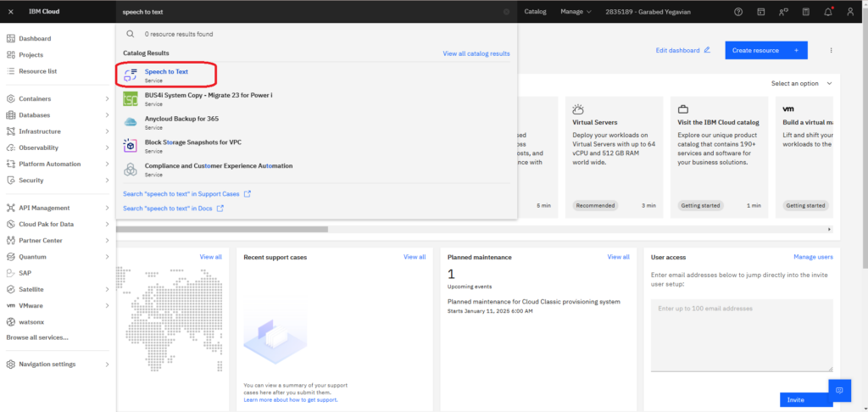Open the Notifications bell icon
This screenshot has height=412, width=868.
coord(828,12)
